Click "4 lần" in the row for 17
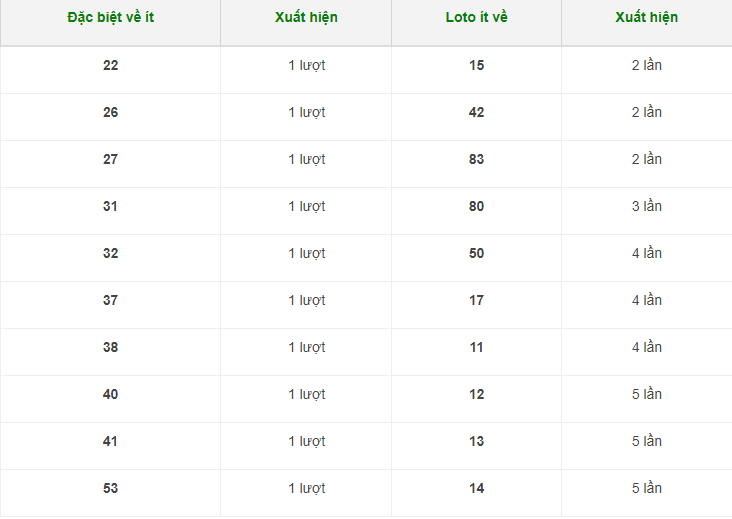Screen dimensions: 732x519 pos(646,300)
